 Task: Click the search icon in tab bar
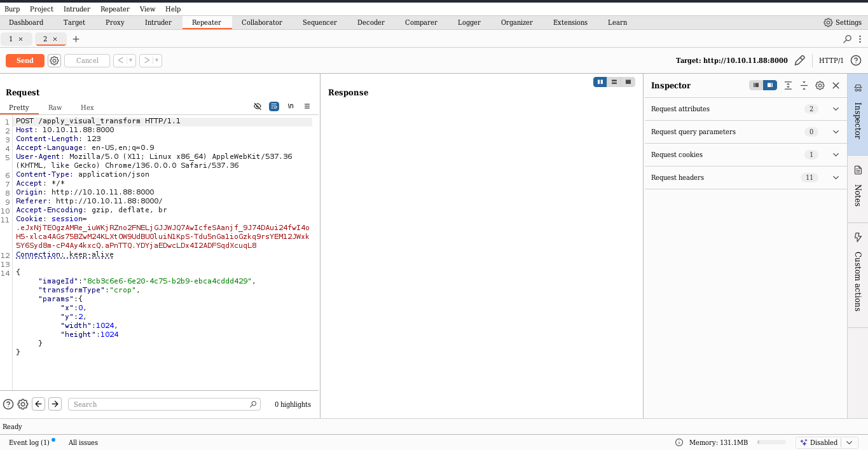(847, 39)
